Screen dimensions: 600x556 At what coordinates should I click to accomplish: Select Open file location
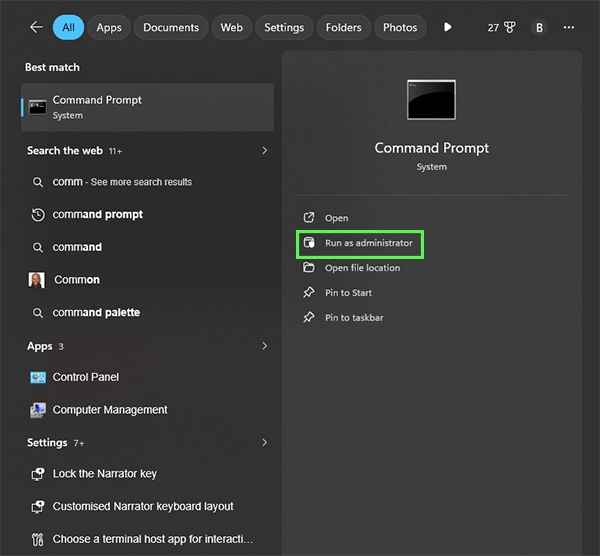[x=362, y=268]
